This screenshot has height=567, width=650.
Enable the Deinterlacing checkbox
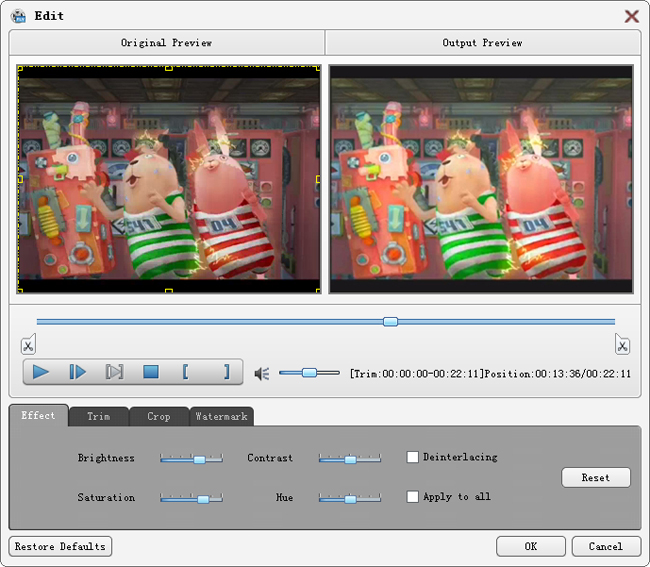point(412,457)
